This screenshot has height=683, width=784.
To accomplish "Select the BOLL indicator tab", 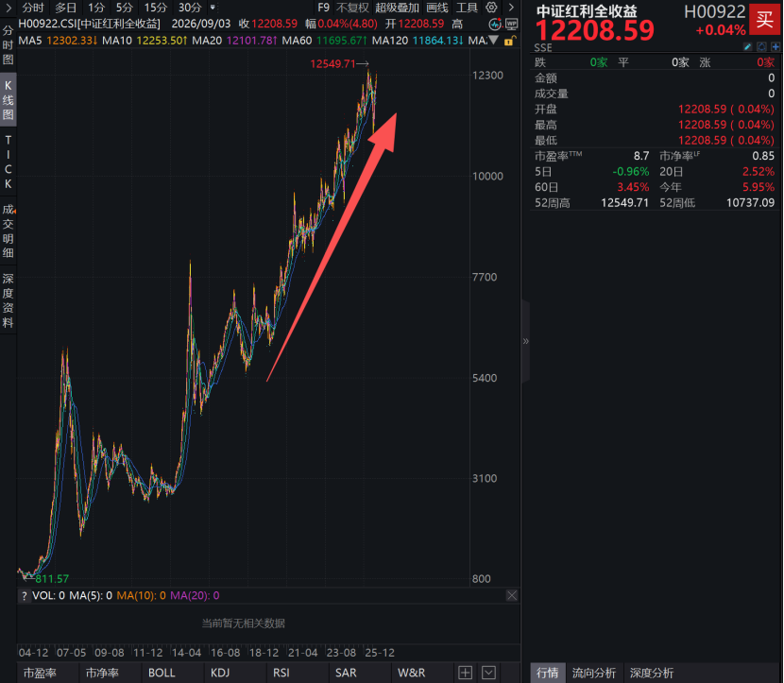I will tap(162, 673).
